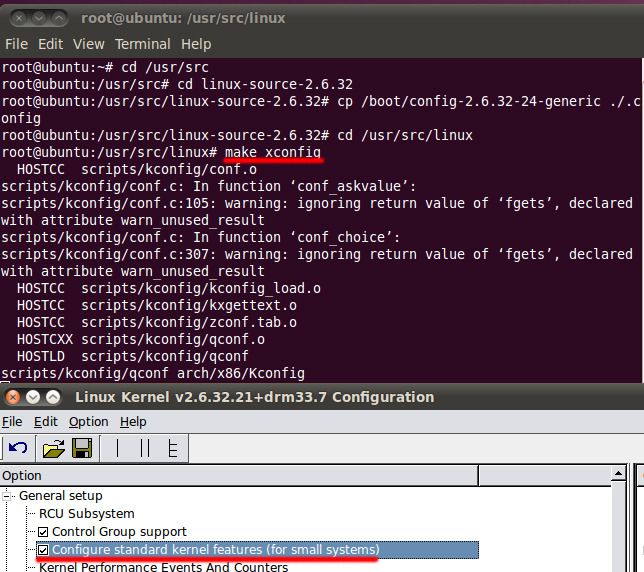Viewport: 644px width, 572px height.
Task: Click the 'make xconfig' command text
Action: tap(273, 152)
